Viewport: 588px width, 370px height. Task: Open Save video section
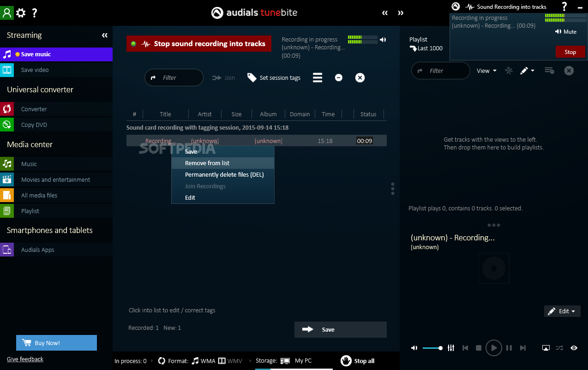[x=56, y=70]
